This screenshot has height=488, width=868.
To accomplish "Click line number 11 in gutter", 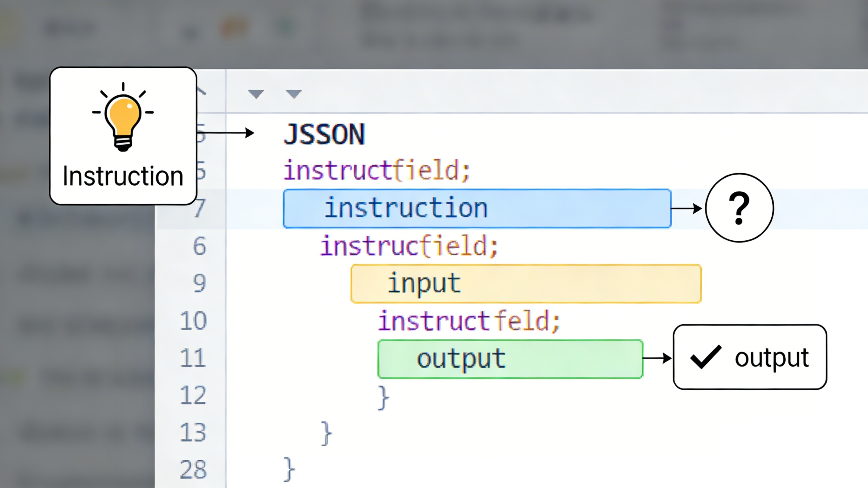I will pyautogui.click(x=193, y=358).
